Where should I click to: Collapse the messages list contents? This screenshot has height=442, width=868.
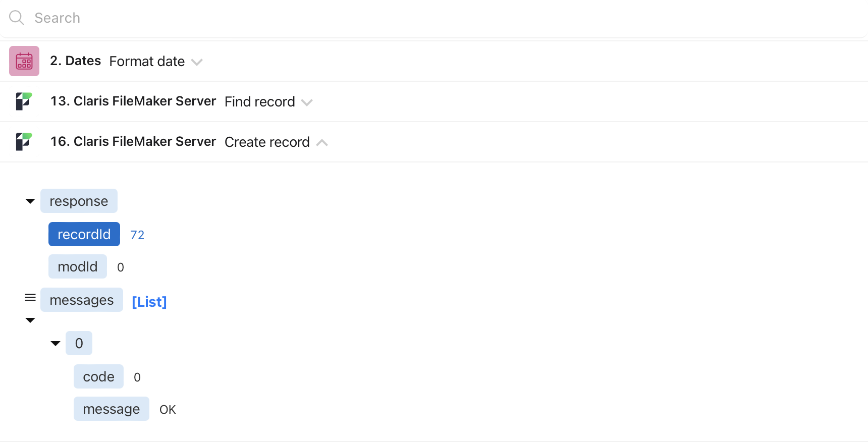30,320
